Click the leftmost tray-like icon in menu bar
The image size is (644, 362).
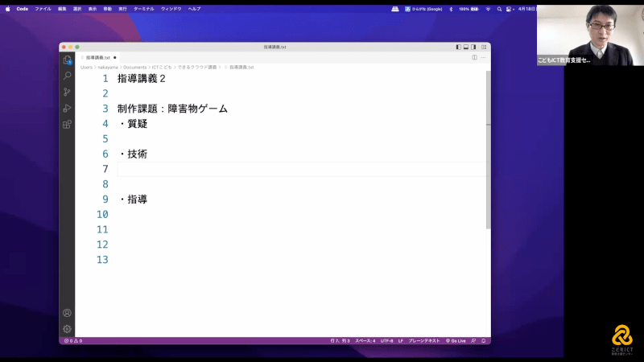pos(394,9)
